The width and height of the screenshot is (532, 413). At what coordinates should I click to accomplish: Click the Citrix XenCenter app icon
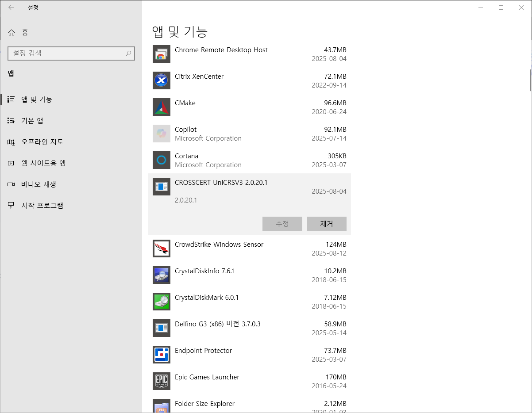pyautogui.click(x=162, y=80)
